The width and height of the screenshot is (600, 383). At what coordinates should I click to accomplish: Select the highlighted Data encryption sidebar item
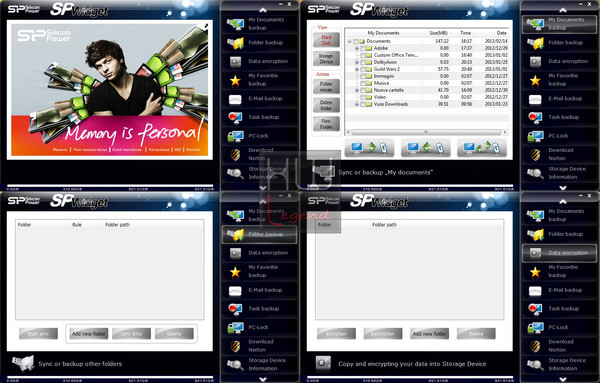click(559, 253)
